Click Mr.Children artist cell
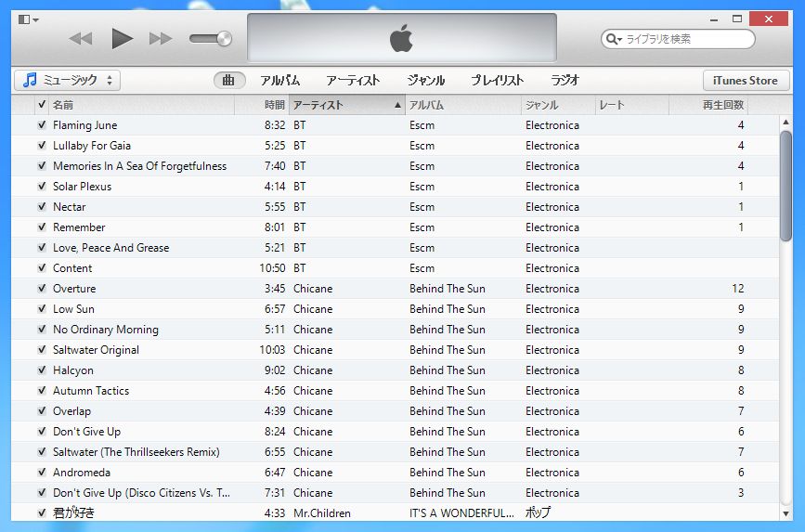Screen dimensions: 805x532 click(x=322, y=513)
